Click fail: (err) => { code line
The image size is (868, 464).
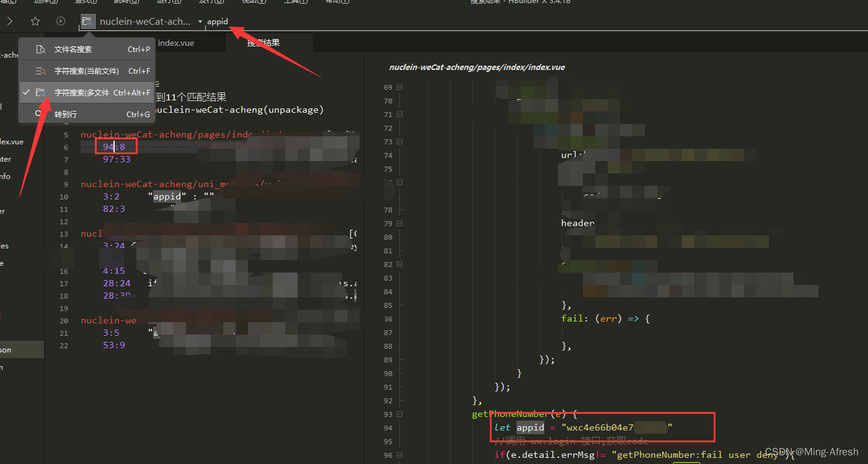605,318
